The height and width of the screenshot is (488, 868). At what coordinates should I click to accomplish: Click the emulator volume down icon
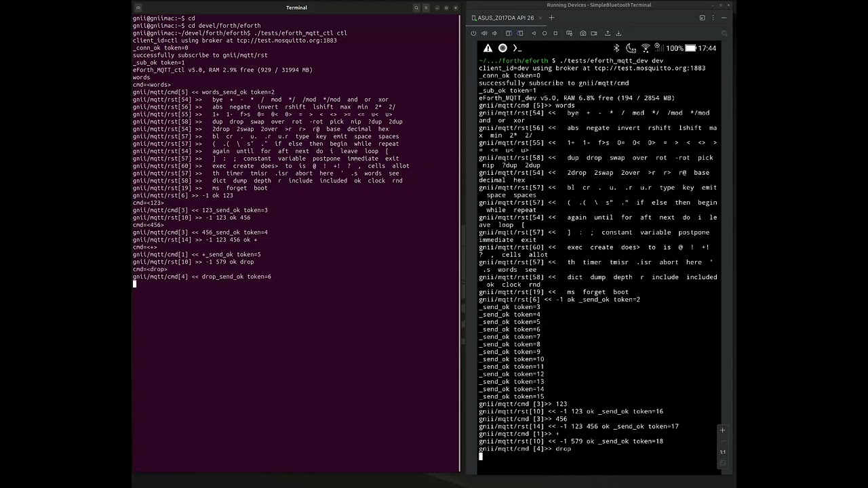tap(494, 33)
